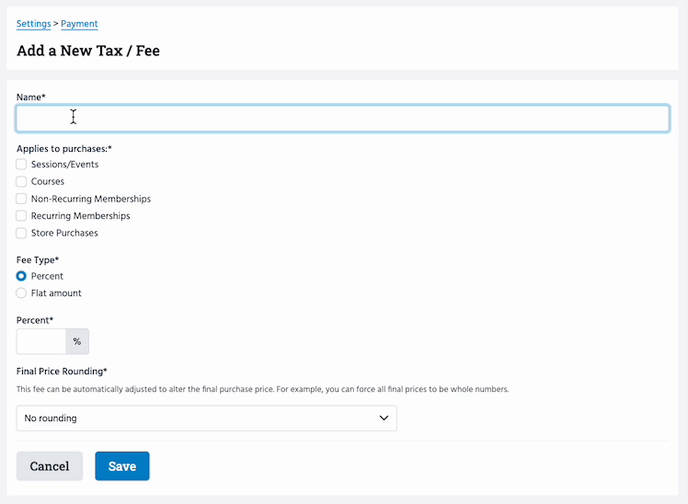Click the % symbol beside the percent field

pos(77,341)
